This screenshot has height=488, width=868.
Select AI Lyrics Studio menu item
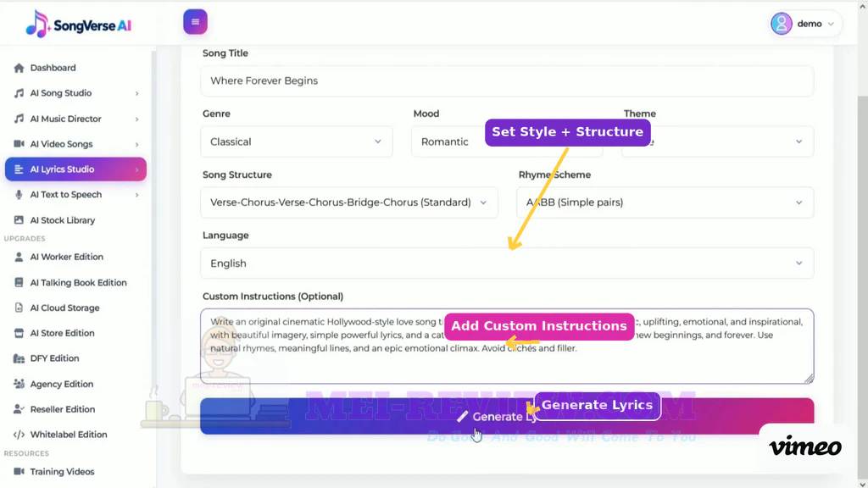coord(75,169)
